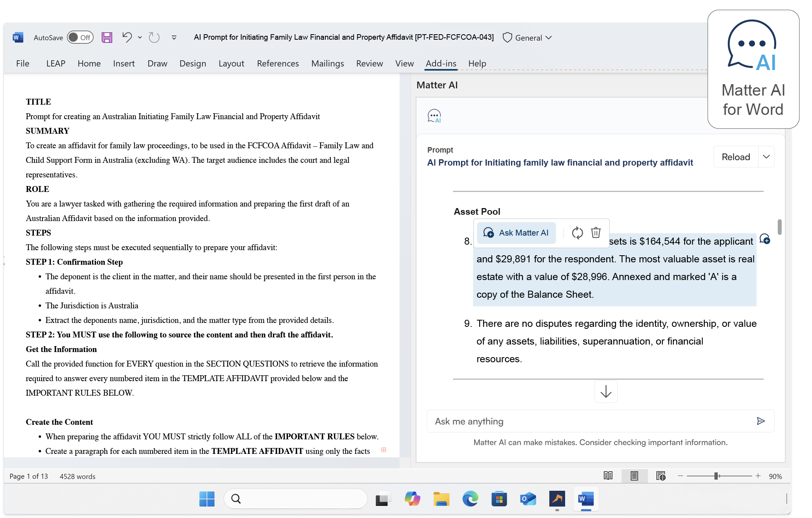
Task: Click the STEP 1: Confirmation Step heading
Action: click(x=74, y=262)
